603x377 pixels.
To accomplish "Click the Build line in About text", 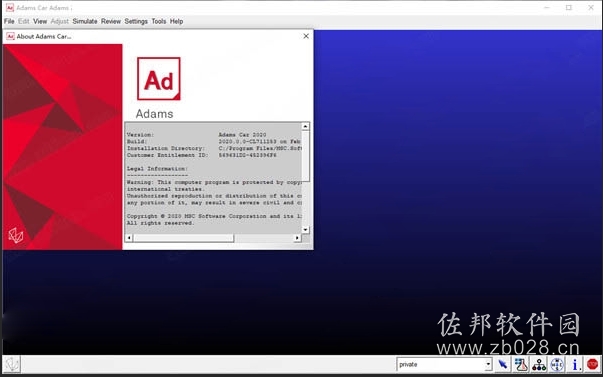I will pos(214,142).
